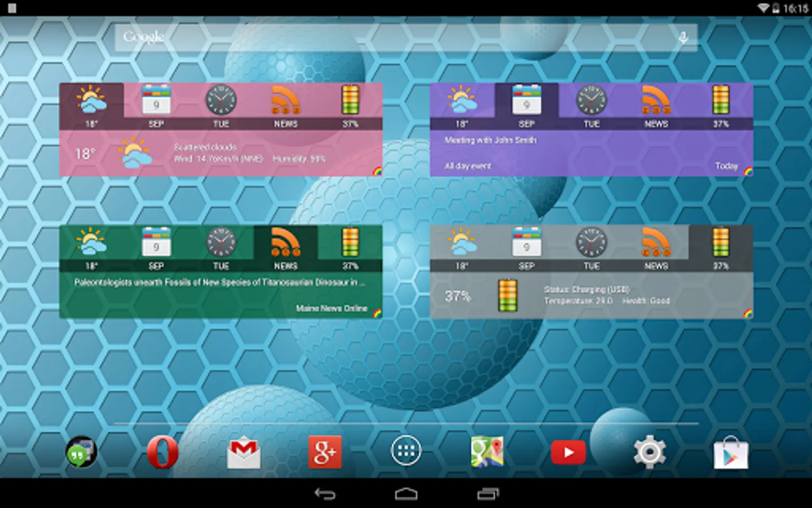Launch Google Maps
This screenshot has width=812, height=508.
click(x=487, y=452)
